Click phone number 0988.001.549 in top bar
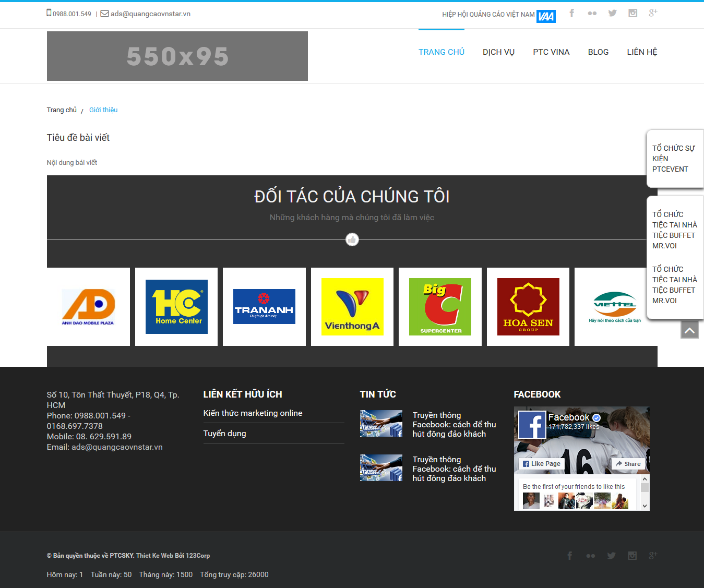This screenshot has height=588, width=704. tap(72, 14)
